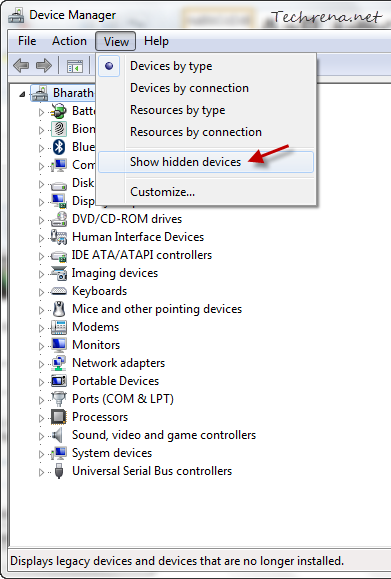Select the Sound, video and game controllers row
Image resolution: width=391 pixels, height=579 pixels.
tap(164, 435)
